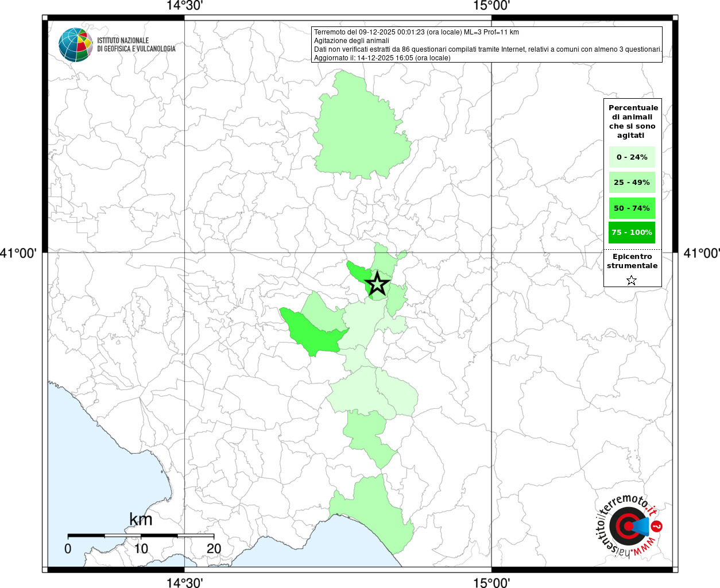Click the 'km' scale bar label
The image size is (720, 588).
(x=141, y=520)
